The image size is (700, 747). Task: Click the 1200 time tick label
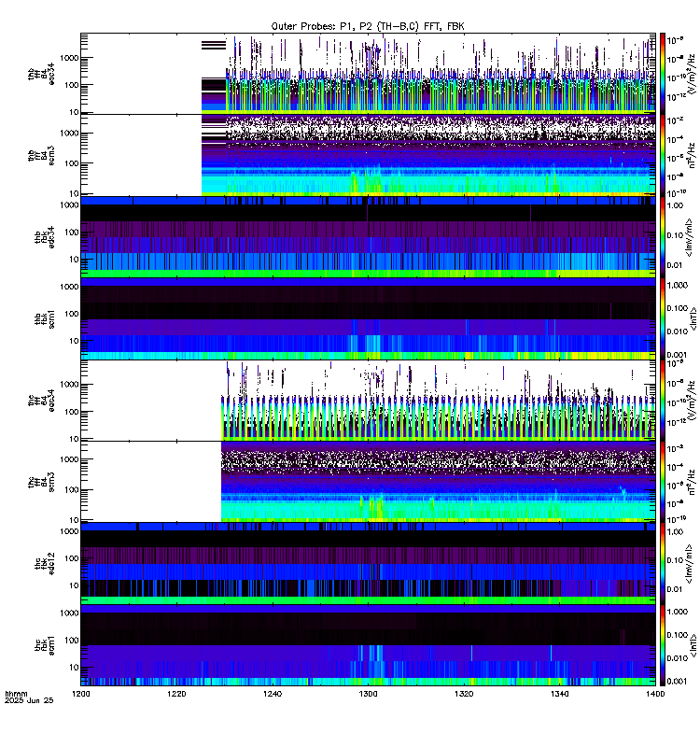80,694
